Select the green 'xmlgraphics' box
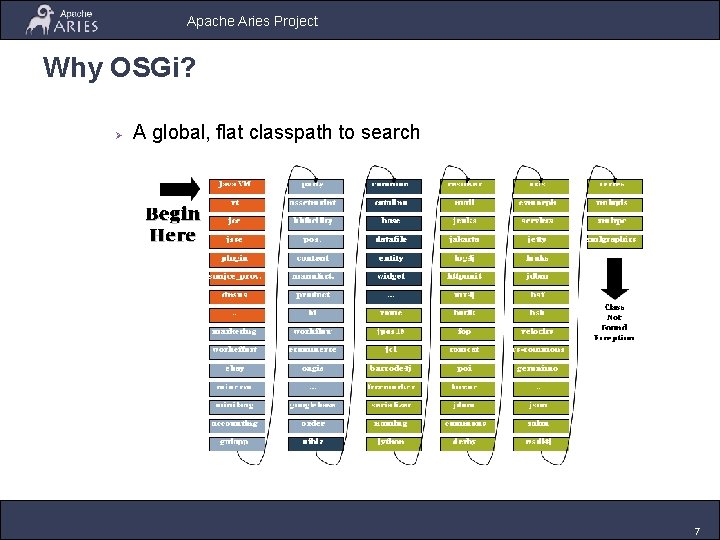 tap(615, 242)
